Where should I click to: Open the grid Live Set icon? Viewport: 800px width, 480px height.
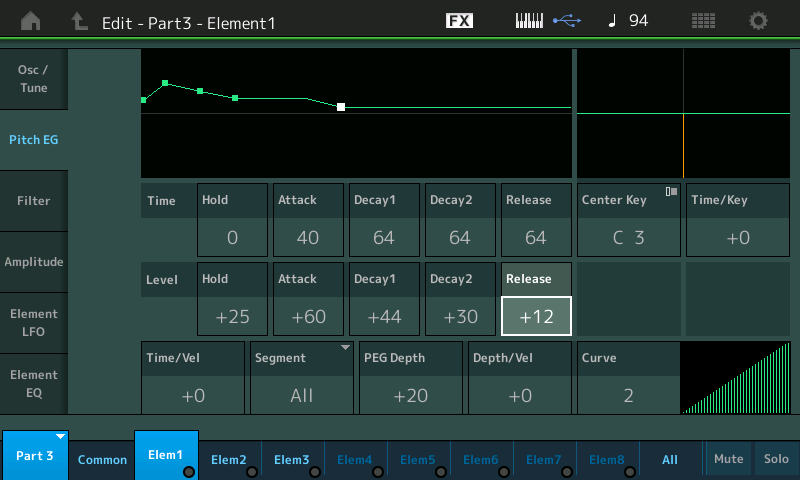tap(703, 21)
